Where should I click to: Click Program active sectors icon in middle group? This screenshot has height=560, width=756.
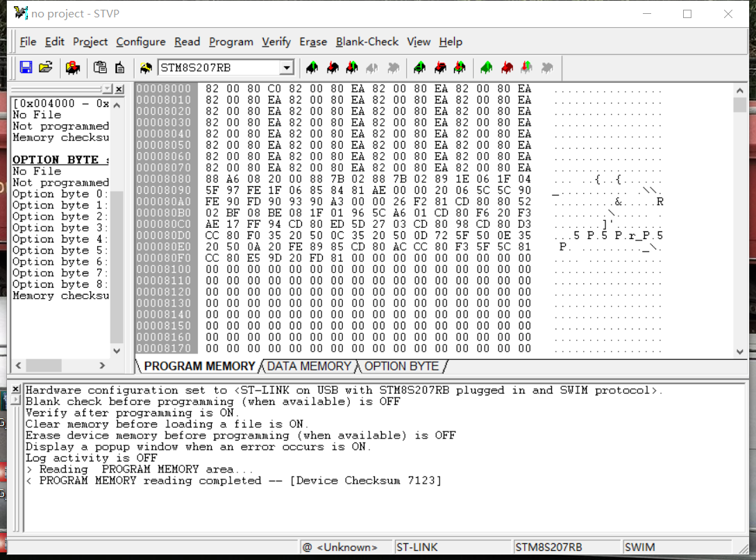(440, 67)
